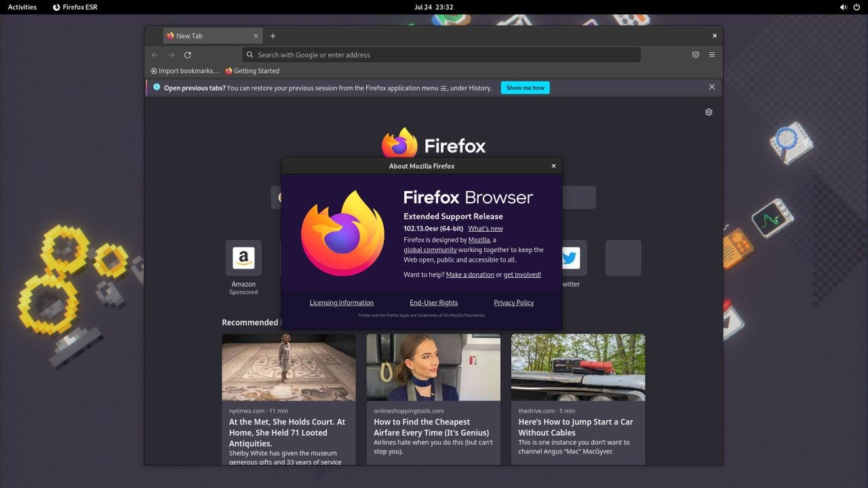Open new tab personalize gear icon

pyautogui.click(x=709, y=112)
